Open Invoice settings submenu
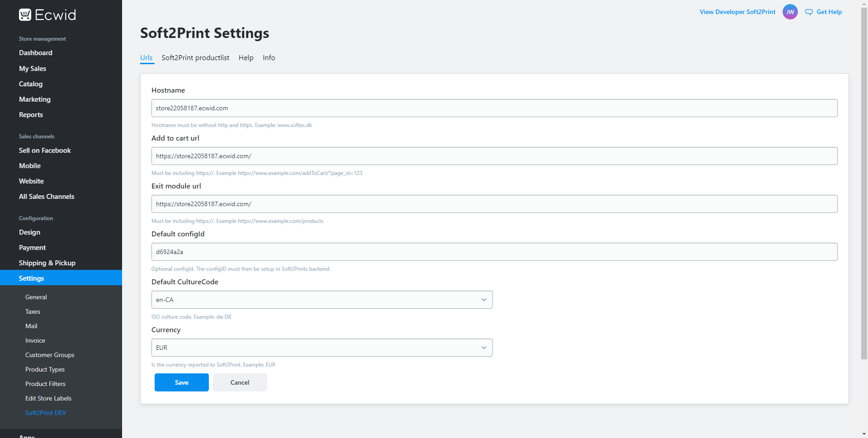Image resolution: width=868 pixels, height=438 pixels. [x=35, y=340]
